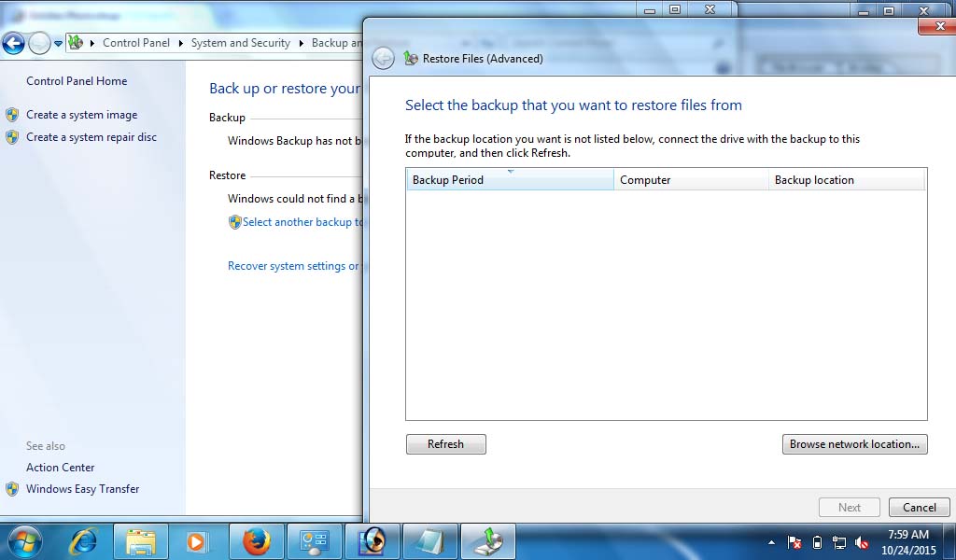Viewport: 956px width, 560px height.
Task: Click Select another backup link
Action: point(302,222)
